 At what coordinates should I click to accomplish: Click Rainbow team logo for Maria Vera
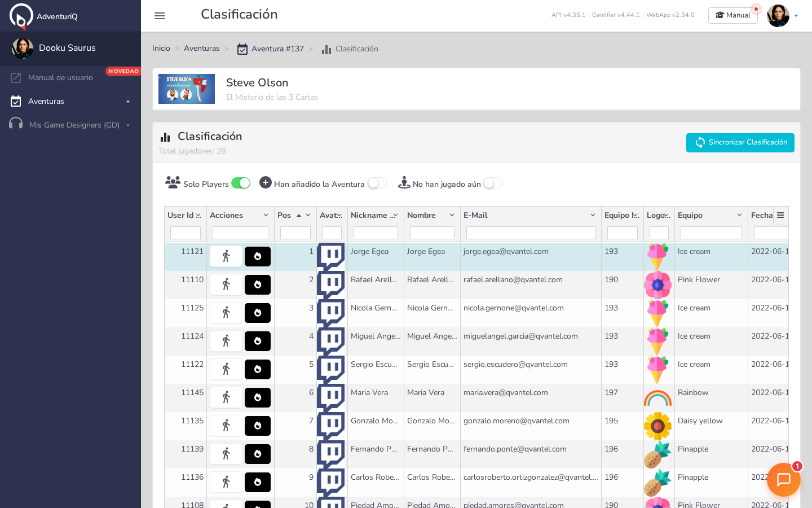point(657,398)
